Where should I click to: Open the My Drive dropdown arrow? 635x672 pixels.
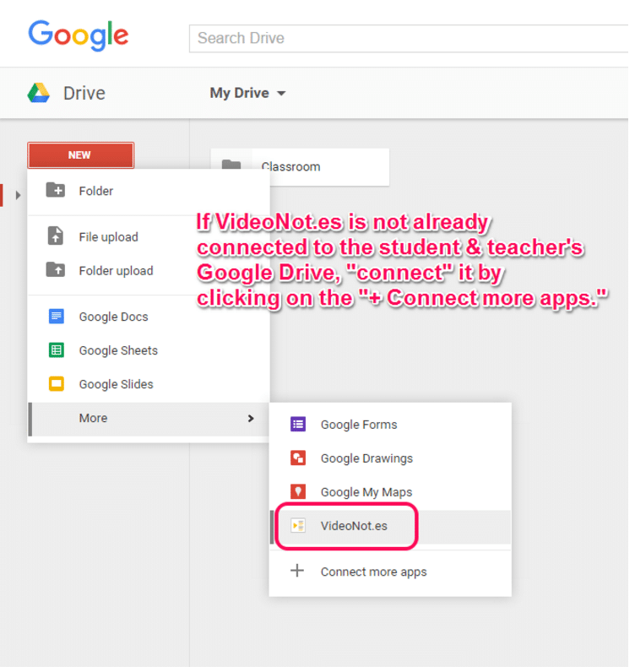pyautogui.click(x=281, y=94)
